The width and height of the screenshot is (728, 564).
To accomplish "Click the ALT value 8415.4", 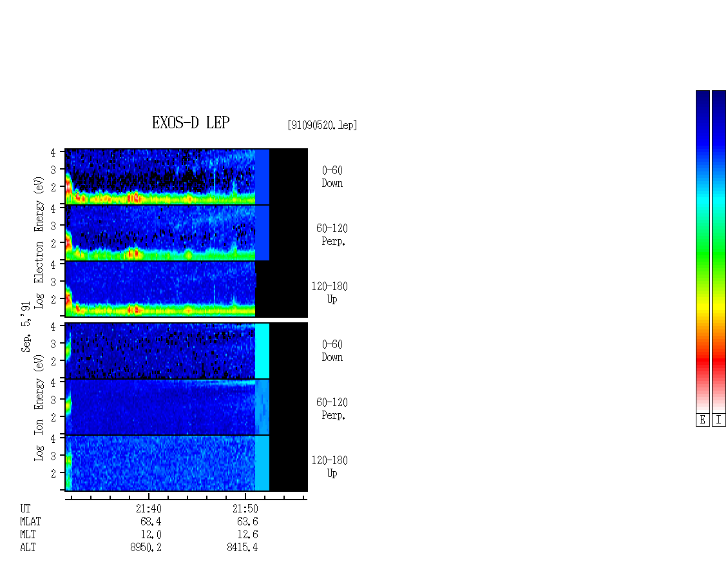I will [x=242, y=548].
